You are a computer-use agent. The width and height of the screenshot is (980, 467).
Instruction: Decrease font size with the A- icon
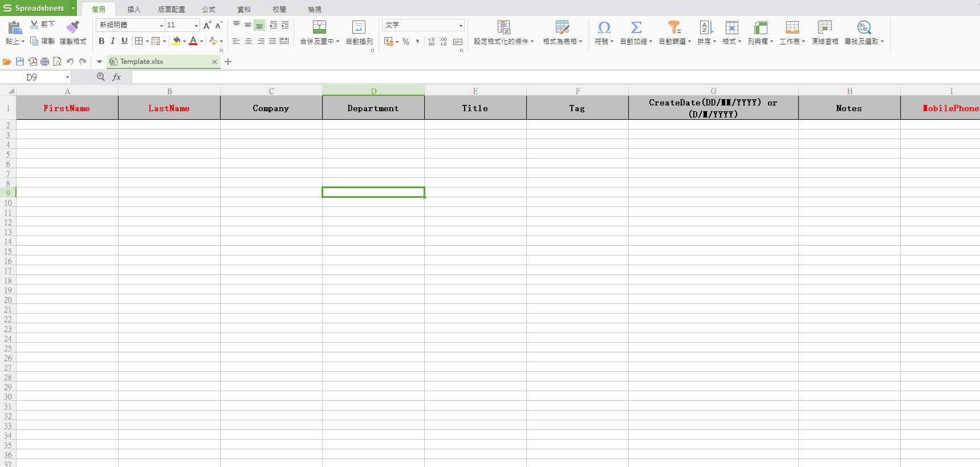[x=219, y=25]
